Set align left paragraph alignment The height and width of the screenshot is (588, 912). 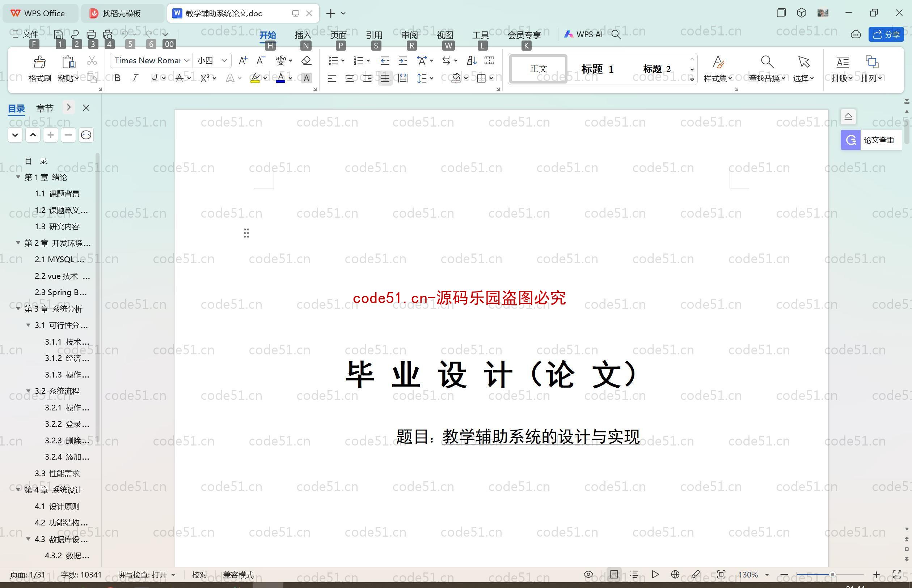coord(332,78)
